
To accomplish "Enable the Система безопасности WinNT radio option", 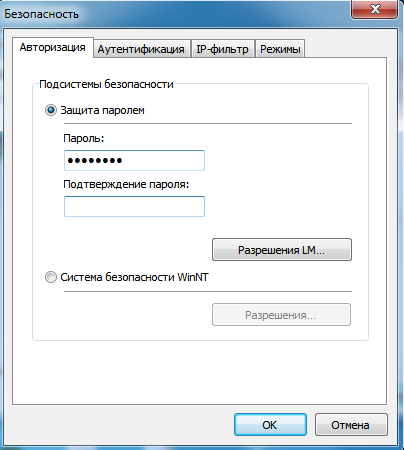I will (x=51, y=277).
